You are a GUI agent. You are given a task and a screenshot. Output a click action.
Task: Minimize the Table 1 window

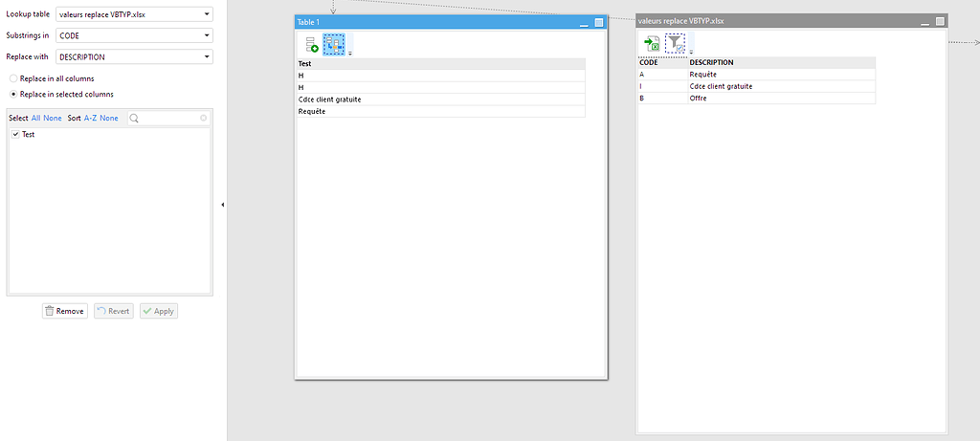pyautogui.click(x=585, y=23)
